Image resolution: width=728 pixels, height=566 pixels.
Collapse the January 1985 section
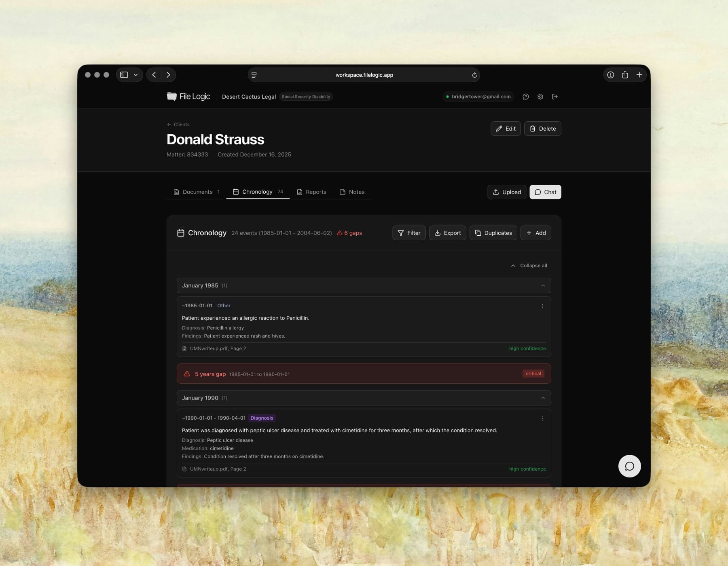543,285
